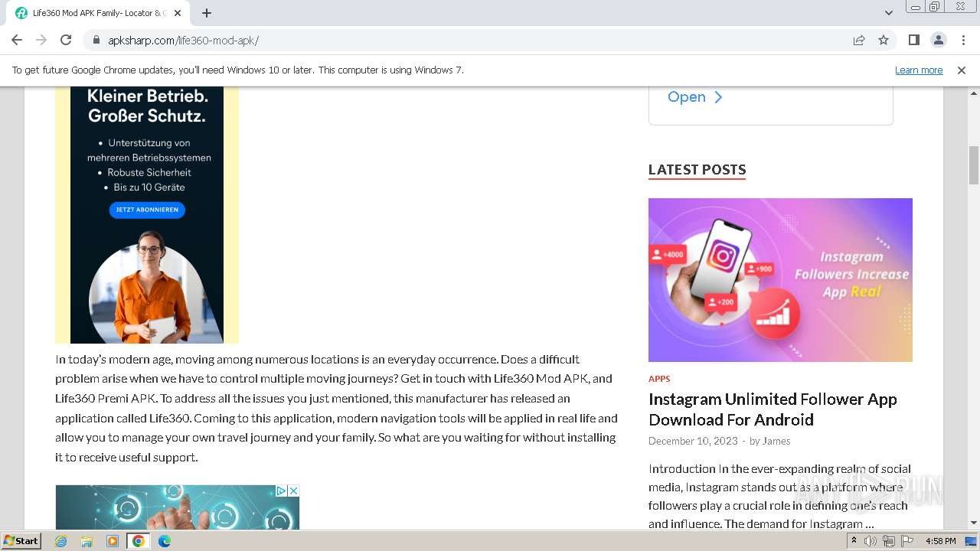Click the 4:58 PM clock
This screenshot has height=551, width=980.
pyautogui.click(x=940, y=541)
